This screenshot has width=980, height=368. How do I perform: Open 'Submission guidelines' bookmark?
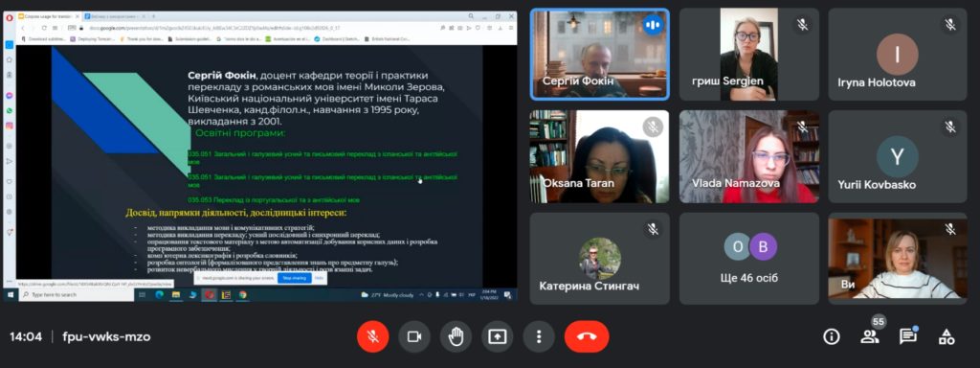[x=190, y=38]
